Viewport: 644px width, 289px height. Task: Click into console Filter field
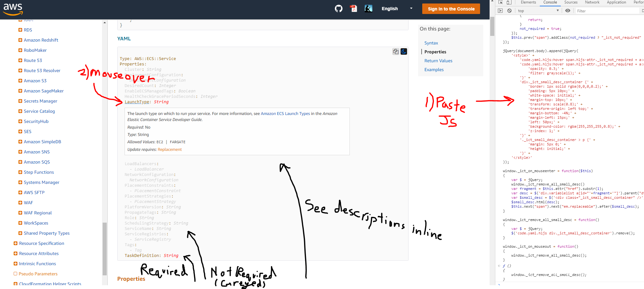607,11
